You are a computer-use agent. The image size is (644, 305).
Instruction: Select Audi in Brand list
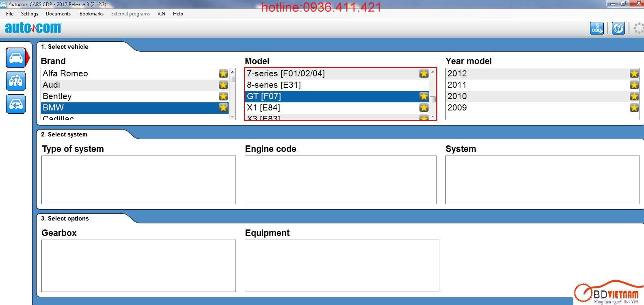[135, 85]
